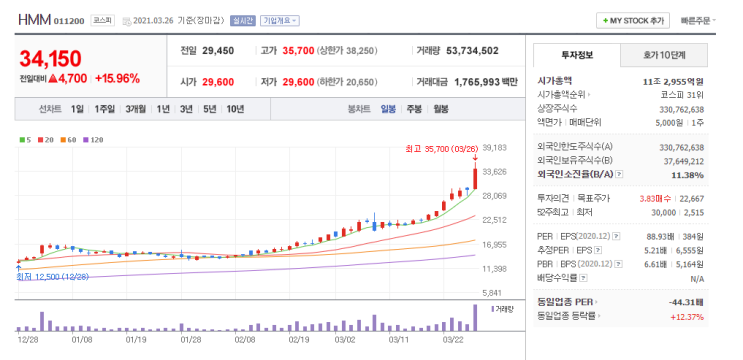Viewport: 743px width, 360px height.
Task: Click the 외국인보유주식수(B) value 37,649,212
Action: (x=684, y=161)
